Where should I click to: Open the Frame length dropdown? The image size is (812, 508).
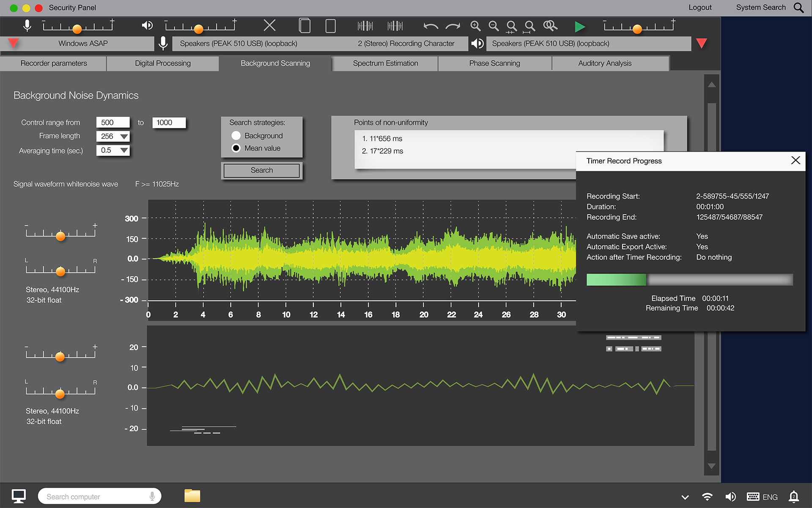pyautogui.click(x=124, y=136)
